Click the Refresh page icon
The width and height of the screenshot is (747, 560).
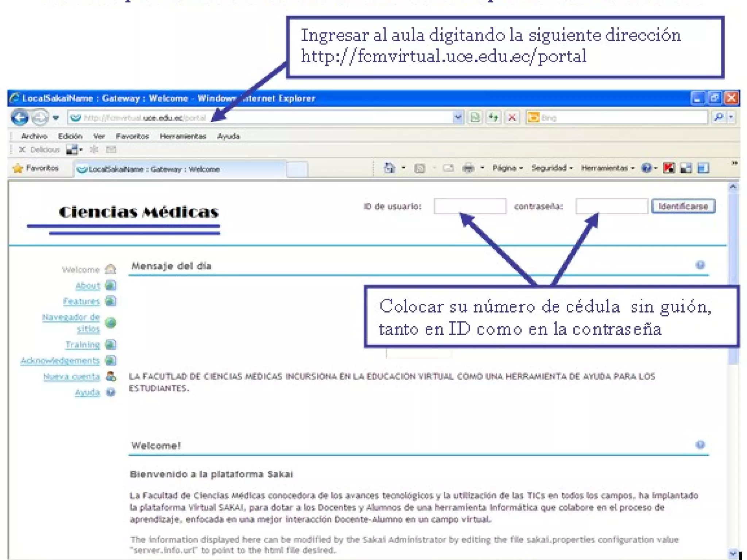(494, 117)
